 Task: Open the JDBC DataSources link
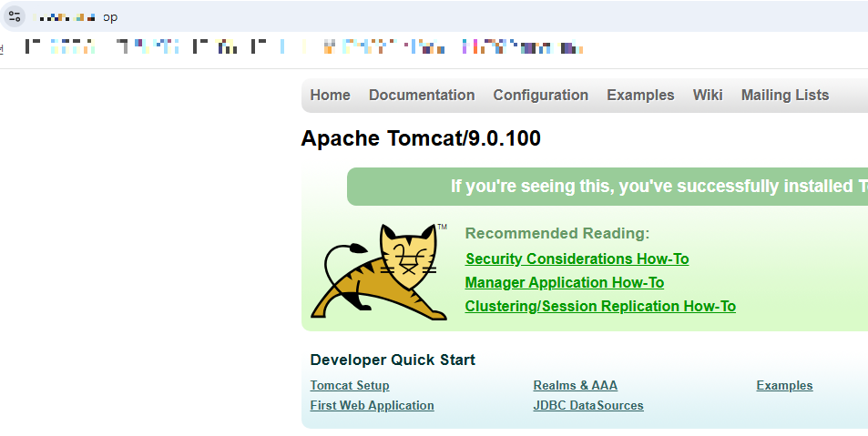coord(587,405)
